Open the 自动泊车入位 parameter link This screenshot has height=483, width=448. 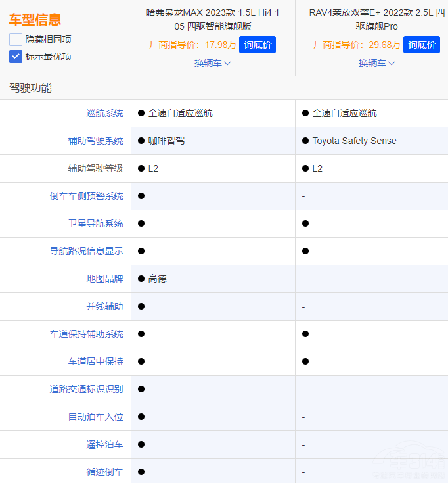click(95, 417)
